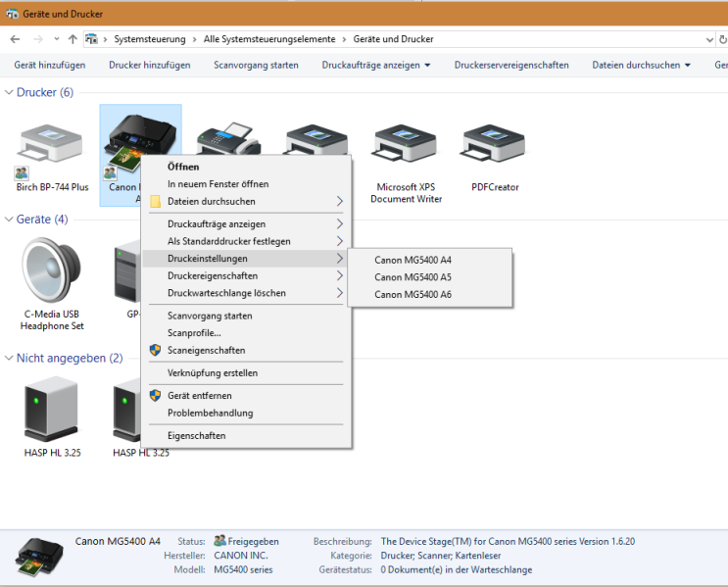Expand submenu arrow for Druckereigenschaften

[x=339, y=275]
